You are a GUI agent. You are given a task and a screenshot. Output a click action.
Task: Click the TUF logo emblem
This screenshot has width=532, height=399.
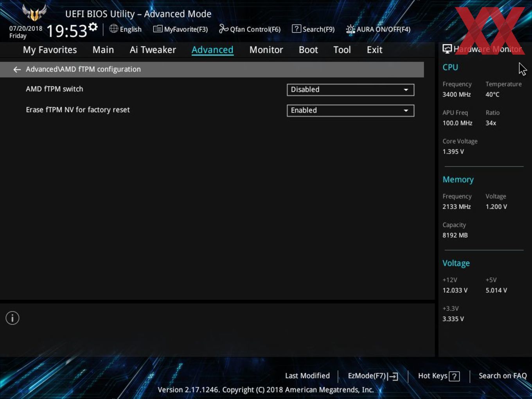[34, 13]
